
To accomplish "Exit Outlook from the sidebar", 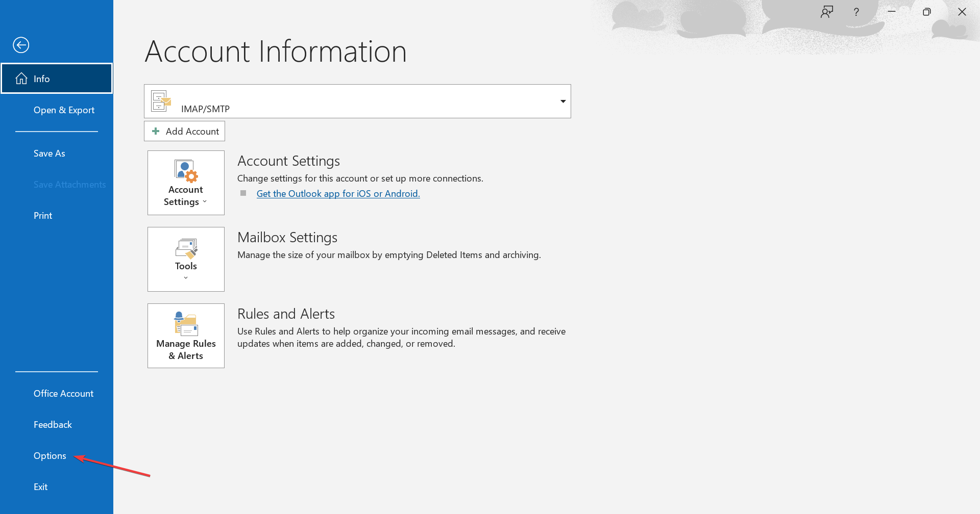I will (x=40, y=486).
